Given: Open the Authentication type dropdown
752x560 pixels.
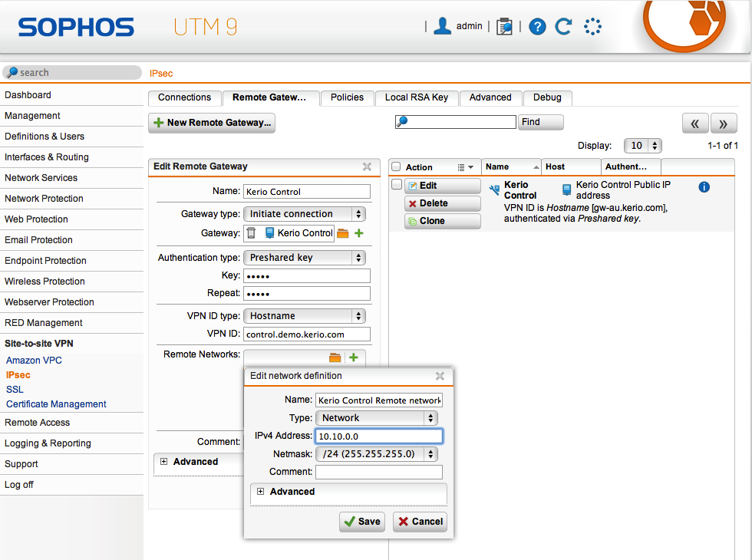Looking at the screenshot, I should (x=305, y=258).
